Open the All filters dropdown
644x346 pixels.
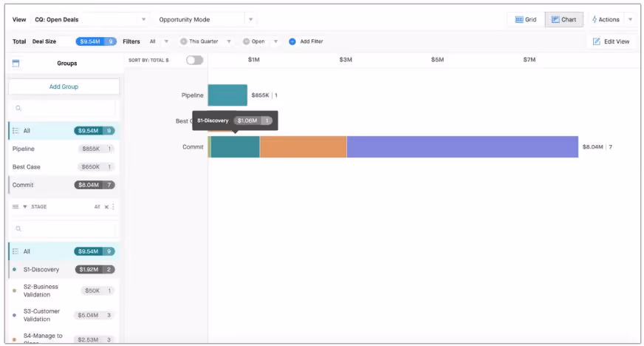coord(159,41)
